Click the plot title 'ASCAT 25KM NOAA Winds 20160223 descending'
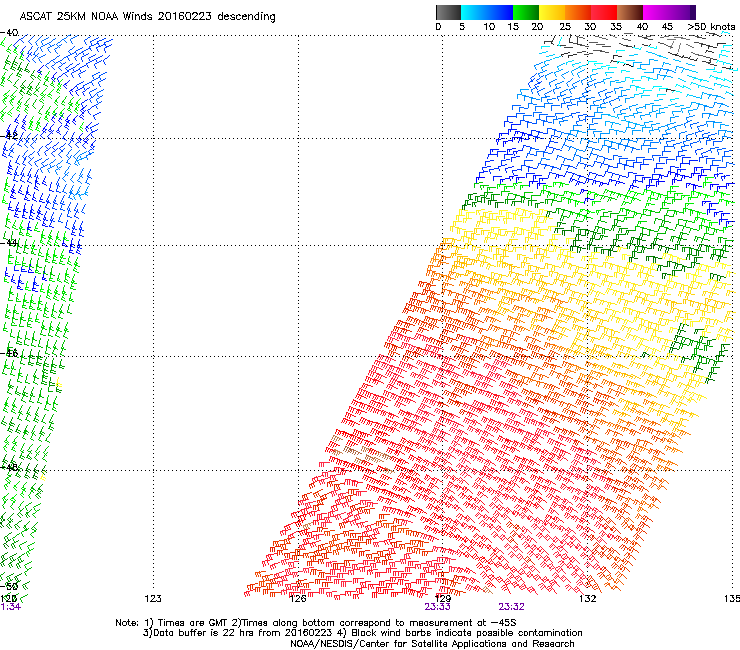 tap(147, 17)
